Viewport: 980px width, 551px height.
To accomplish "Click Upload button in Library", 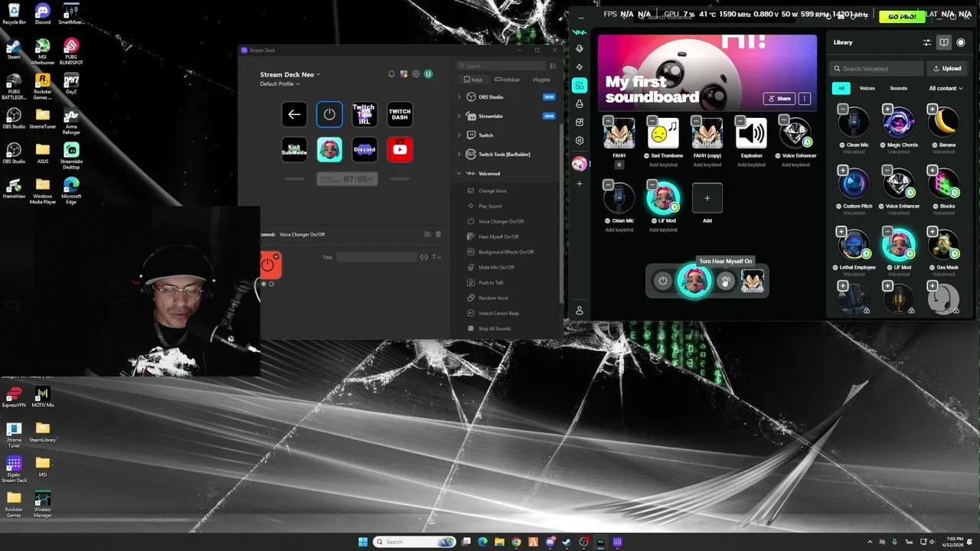I will [947, 69].
